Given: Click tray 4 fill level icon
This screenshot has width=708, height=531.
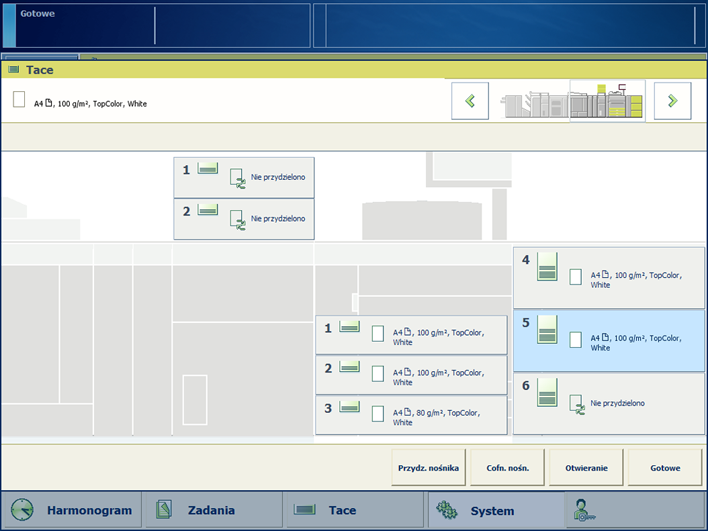Looking at the screenshot, I should click(x=547, y=267).
